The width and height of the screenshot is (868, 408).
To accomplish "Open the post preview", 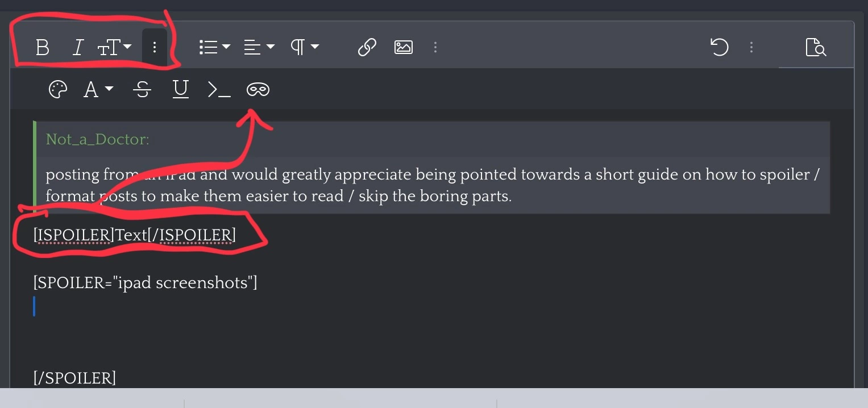I will (816, 47).
